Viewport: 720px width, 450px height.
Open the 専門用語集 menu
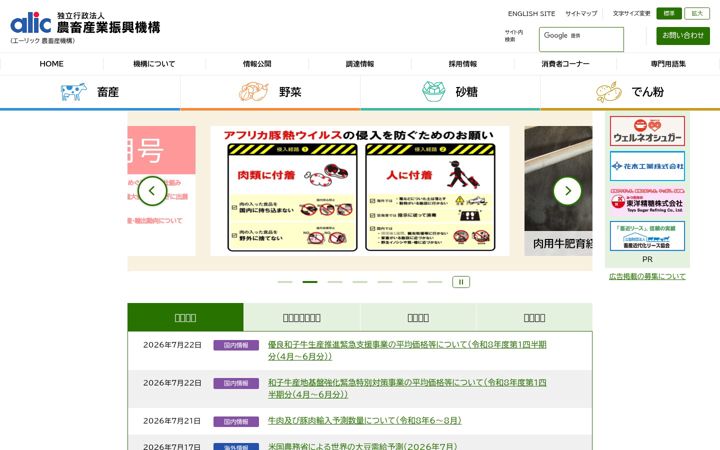point(668,64)
